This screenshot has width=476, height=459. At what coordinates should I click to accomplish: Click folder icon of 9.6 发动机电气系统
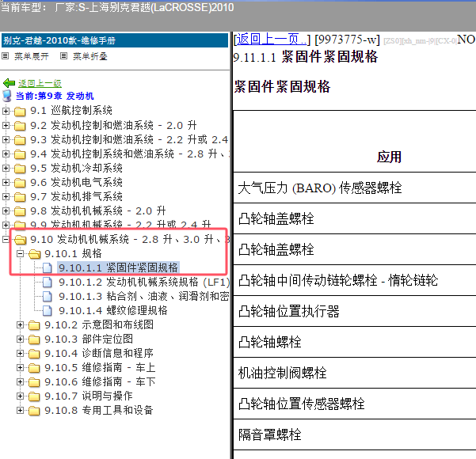tap(20, 182)
